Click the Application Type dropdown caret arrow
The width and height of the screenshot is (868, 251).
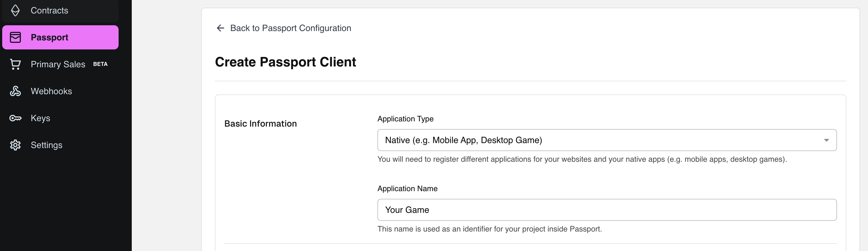[826, 140]
